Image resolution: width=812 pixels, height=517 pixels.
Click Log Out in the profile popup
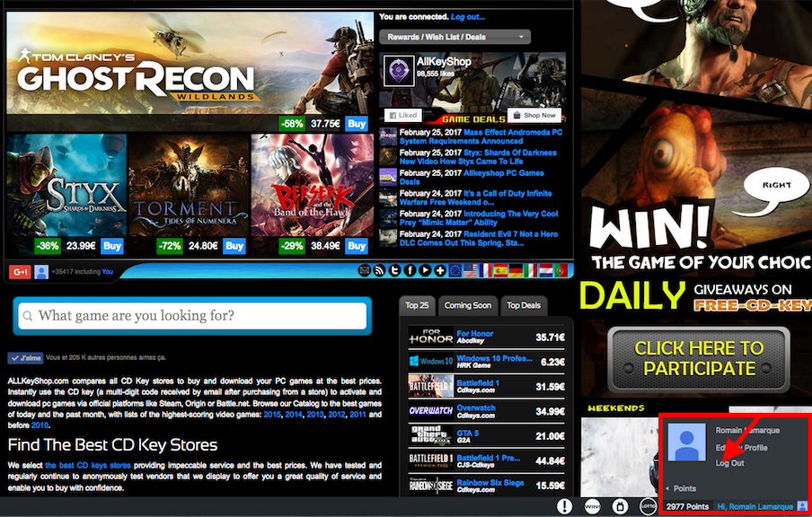point(729,462)
